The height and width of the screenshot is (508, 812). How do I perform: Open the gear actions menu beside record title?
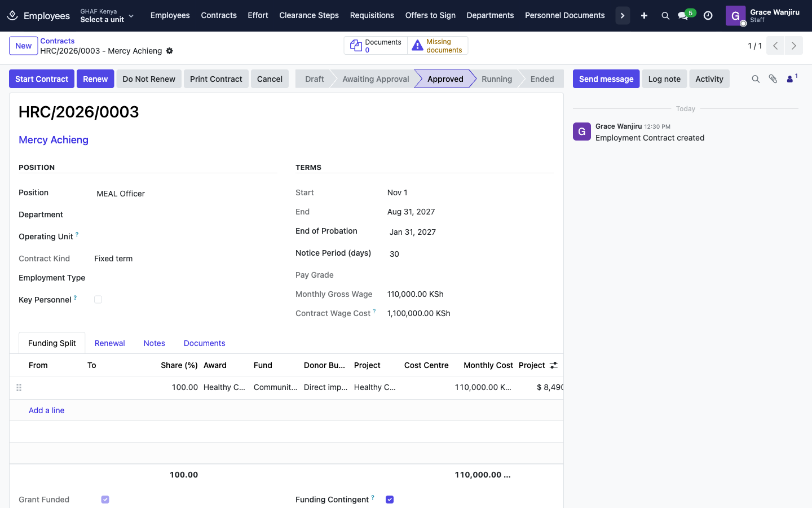169,51
